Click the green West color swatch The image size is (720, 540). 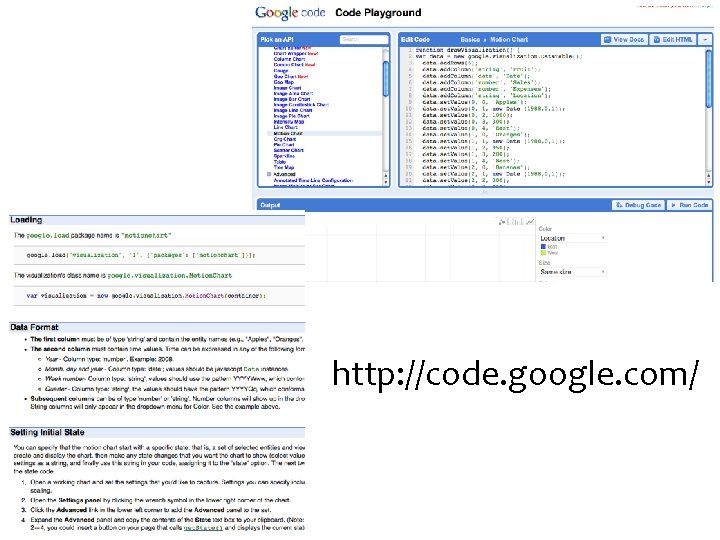coord(543,253)
